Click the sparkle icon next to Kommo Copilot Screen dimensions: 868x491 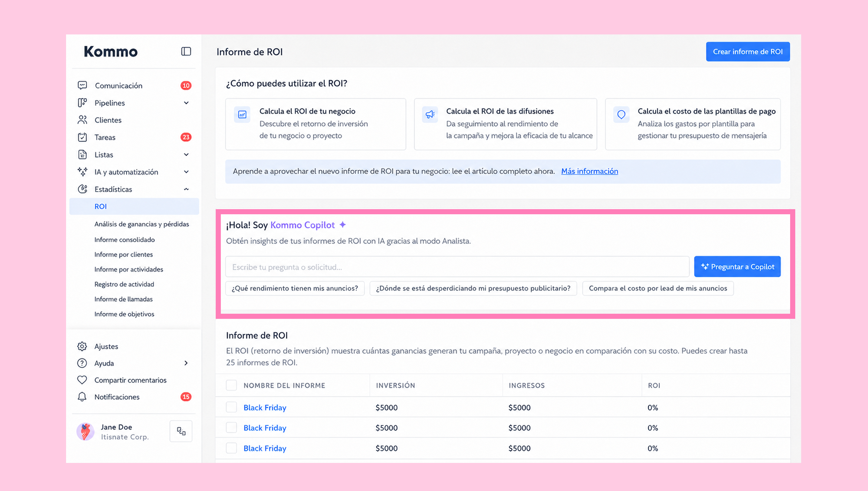342,224
